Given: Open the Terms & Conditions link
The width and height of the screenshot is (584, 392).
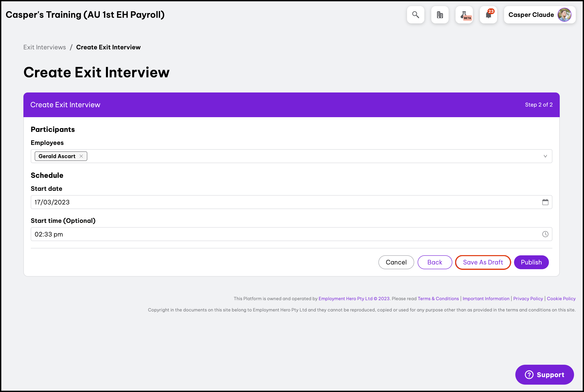Looking at the screenshot, I should click(x=438, y=298).
